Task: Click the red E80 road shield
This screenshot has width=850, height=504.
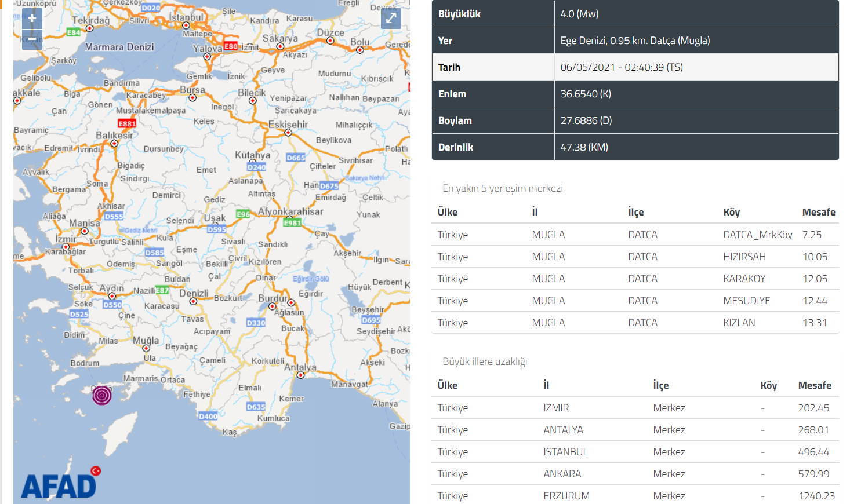Action: point(231,46)
